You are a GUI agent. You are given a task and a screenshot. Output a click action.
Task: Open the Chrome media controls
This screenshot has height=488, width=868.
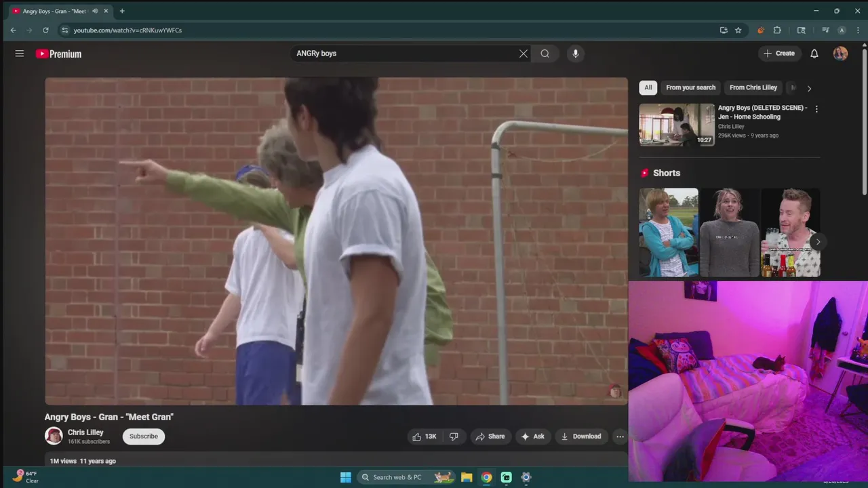pyautogui.click(x=825, y=30)
